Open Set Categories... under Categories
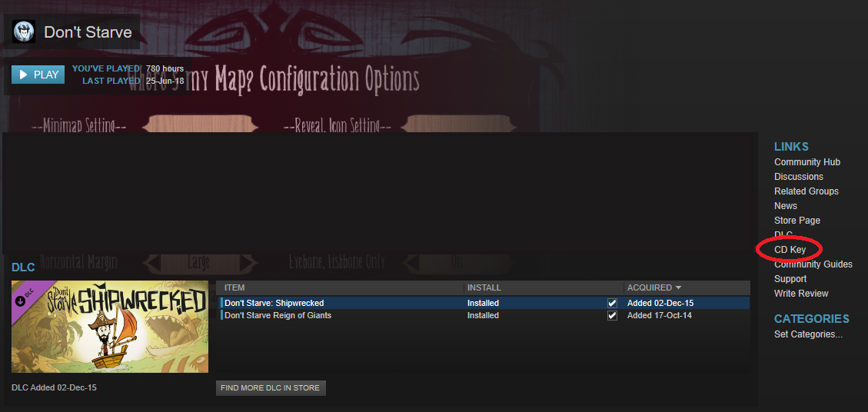 [808, 334]
